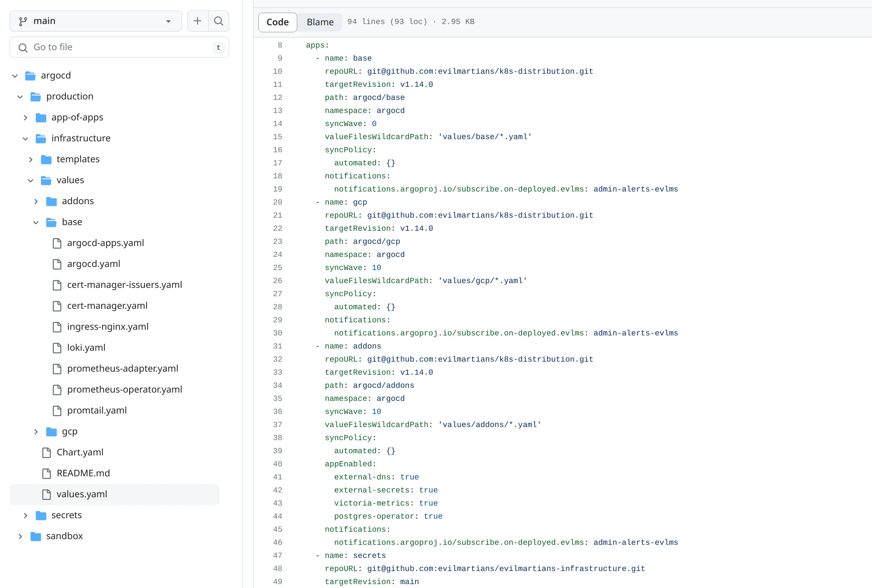Click the sandbox folder icon
The image size is (872, 588).
click(35, 537)
